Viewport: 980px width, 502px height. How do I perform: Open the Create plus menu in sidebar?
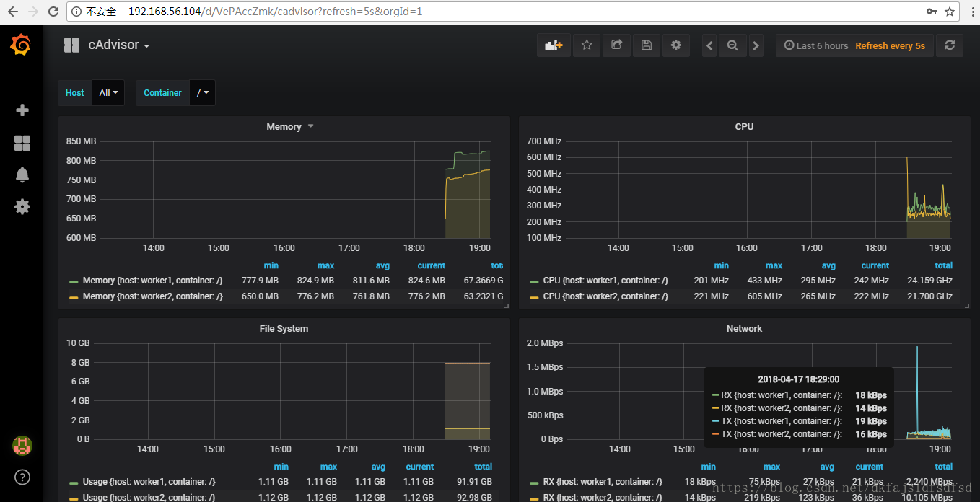(22, 110)
